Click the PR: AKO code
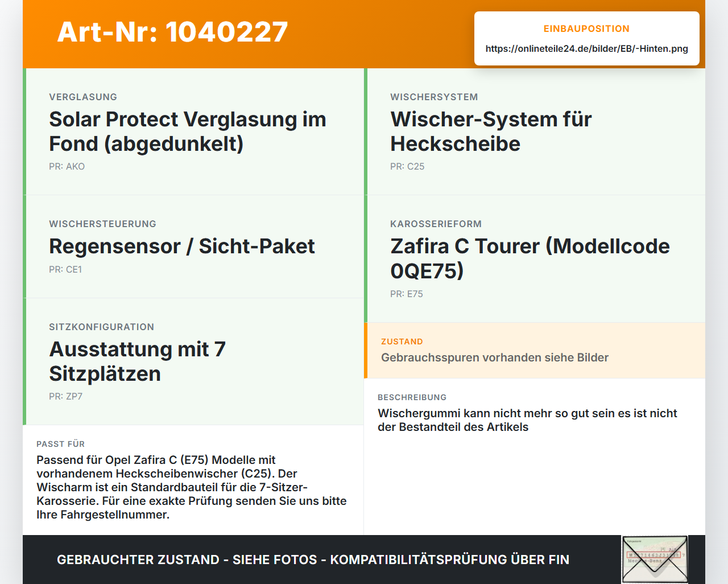 pos(67,166)
